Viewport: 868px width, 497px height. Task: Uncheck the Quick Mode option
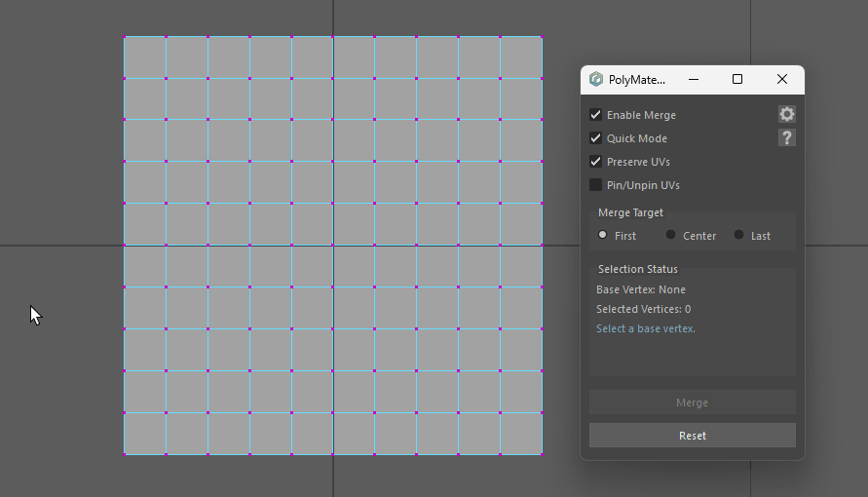point(596,138)
